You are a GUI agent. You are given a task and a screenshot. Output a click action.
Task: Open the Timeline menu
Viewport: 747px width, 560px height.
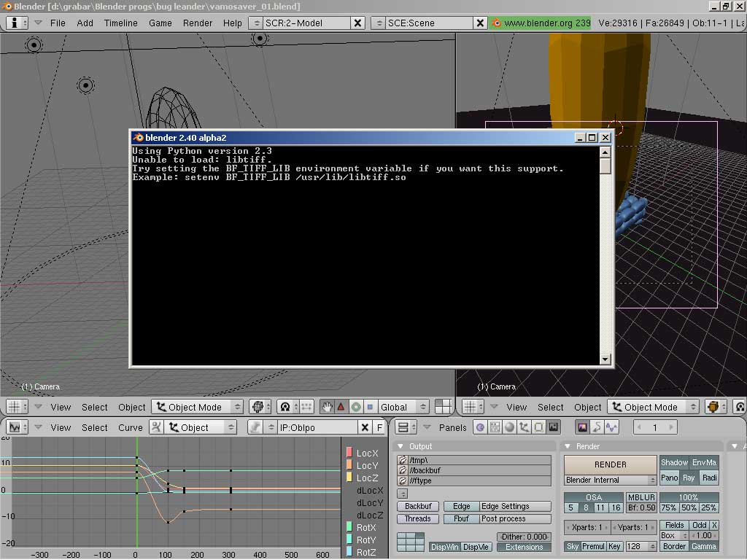120,23
